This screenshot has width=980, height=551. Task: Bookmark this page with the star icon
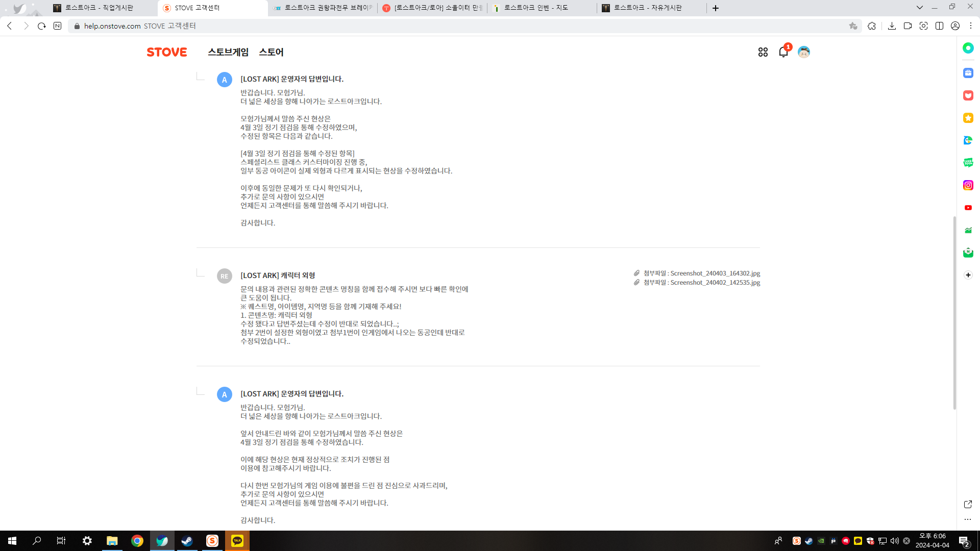[x=853, y=26]
